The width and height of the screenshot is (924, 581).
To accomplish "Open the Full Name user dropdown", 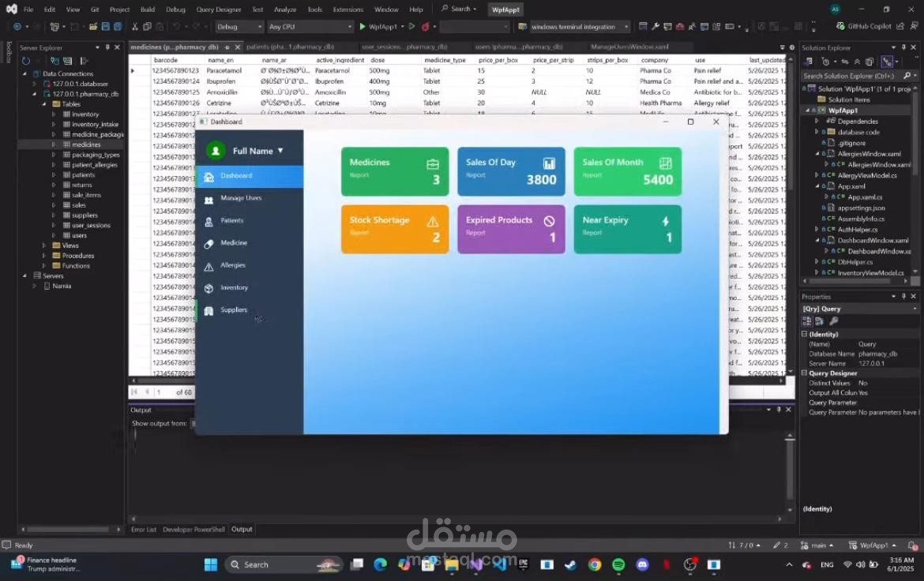I will [x=257, y=151].
